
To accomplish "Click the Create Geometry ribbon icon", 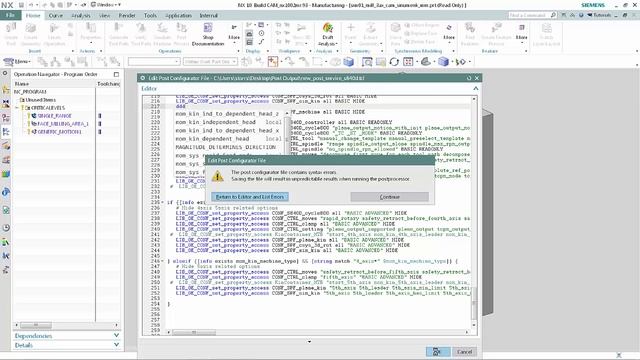I will pyautogui.click(x=31, y=34).
